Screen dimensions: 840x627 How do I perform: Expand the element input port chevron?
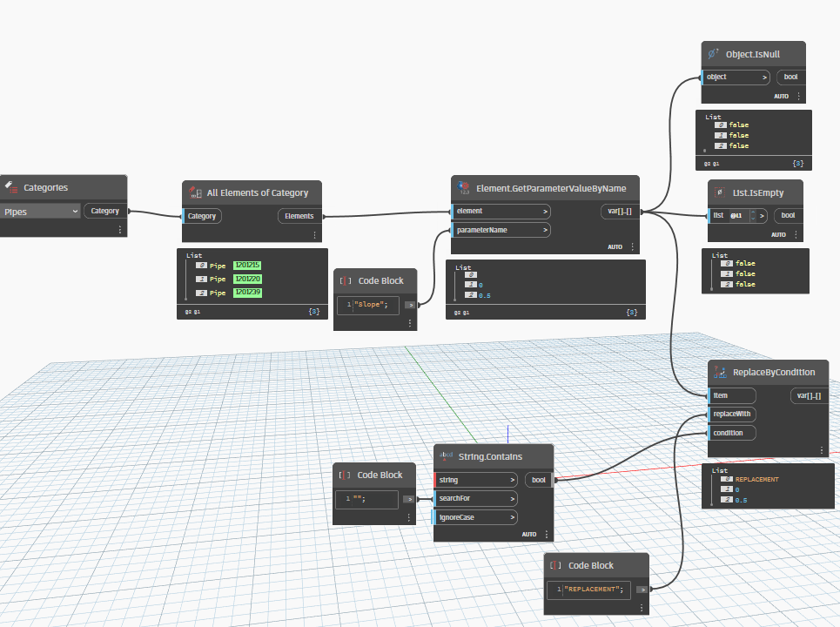tap(546, 211)
